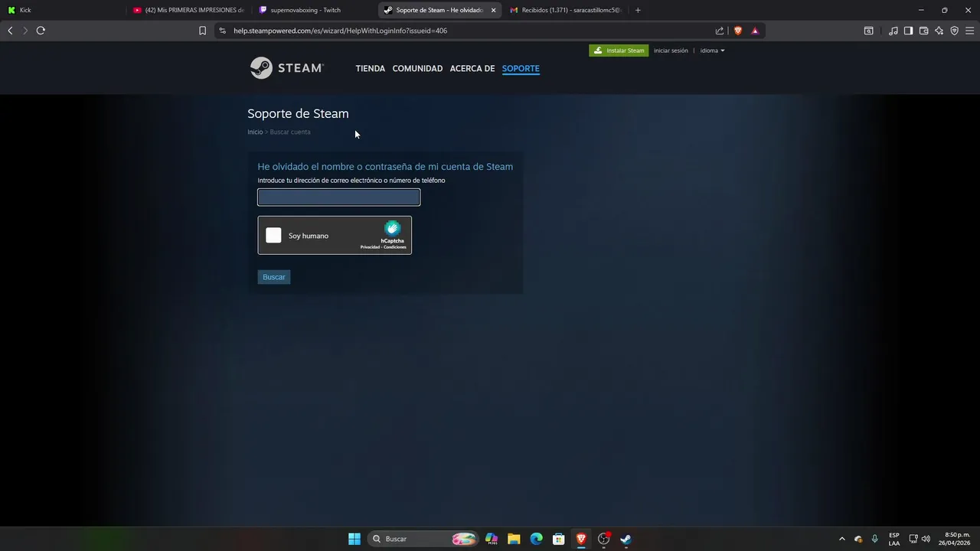Open the 'idioma' language dropdown

tap(712, 51)
